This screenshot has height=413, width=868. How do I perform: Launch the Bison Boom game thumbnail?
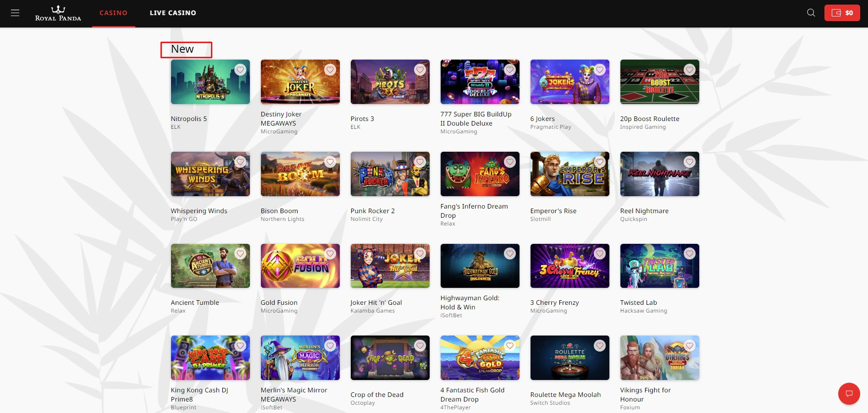pos(300,174)
